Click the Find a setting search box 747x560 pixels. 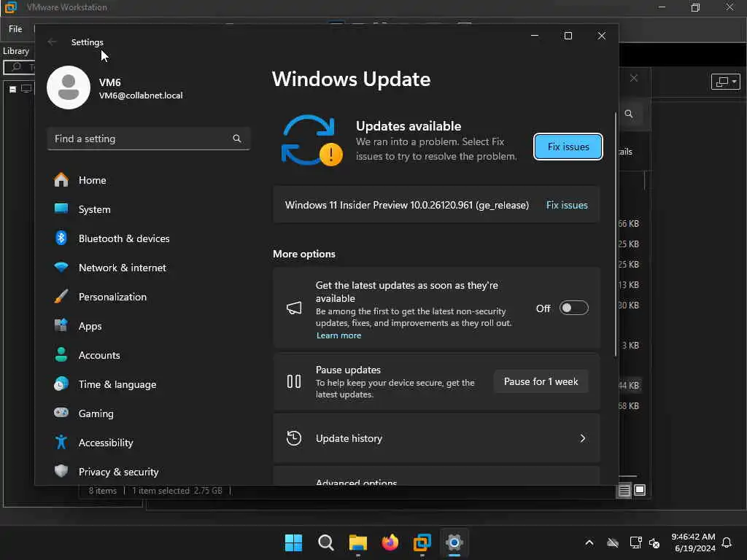(x=149, y=139)
